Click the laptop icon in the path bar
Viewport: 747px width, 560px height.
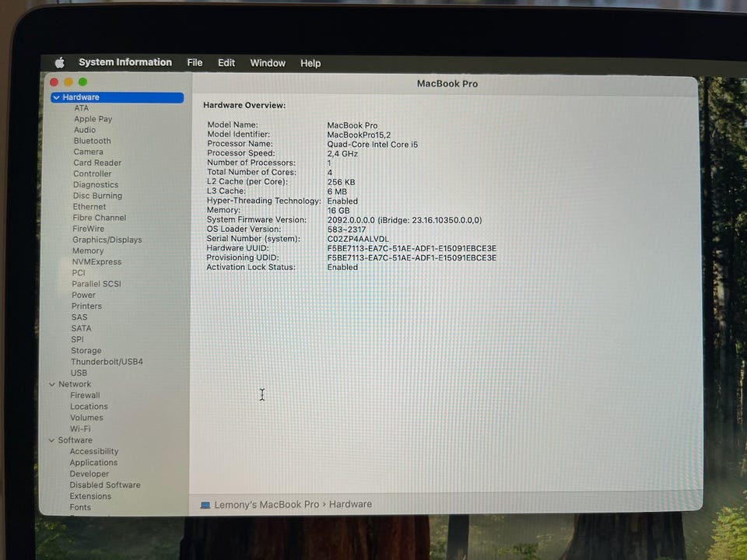click(205, 505)
